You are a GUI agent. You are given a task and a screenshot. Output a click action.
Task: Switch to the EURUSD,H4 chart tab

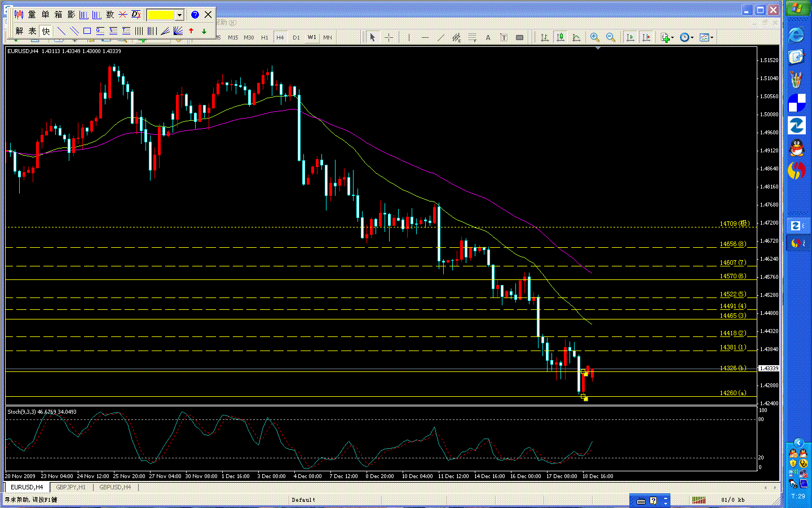pyautogui.click(x=27, y=487)
